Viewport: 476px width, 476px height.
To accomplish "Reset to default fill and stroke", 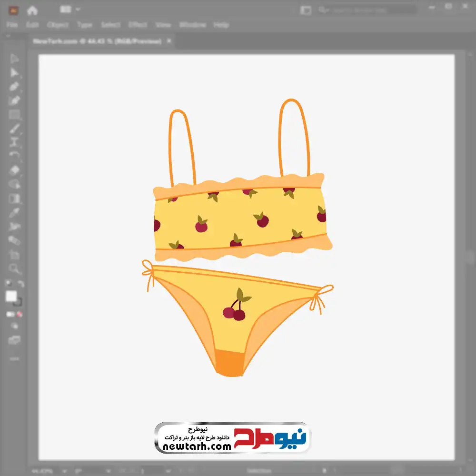I will [8, 284].
